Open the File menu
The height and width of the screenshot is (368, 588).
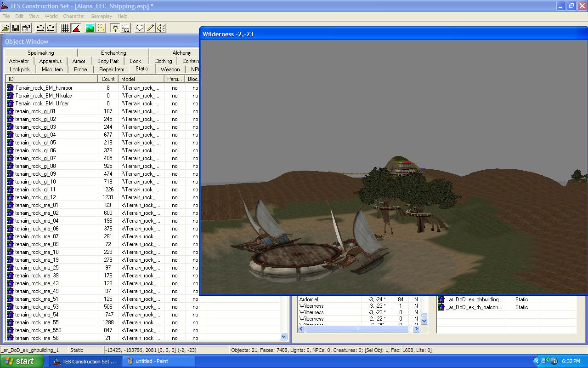tap(6, 16)
